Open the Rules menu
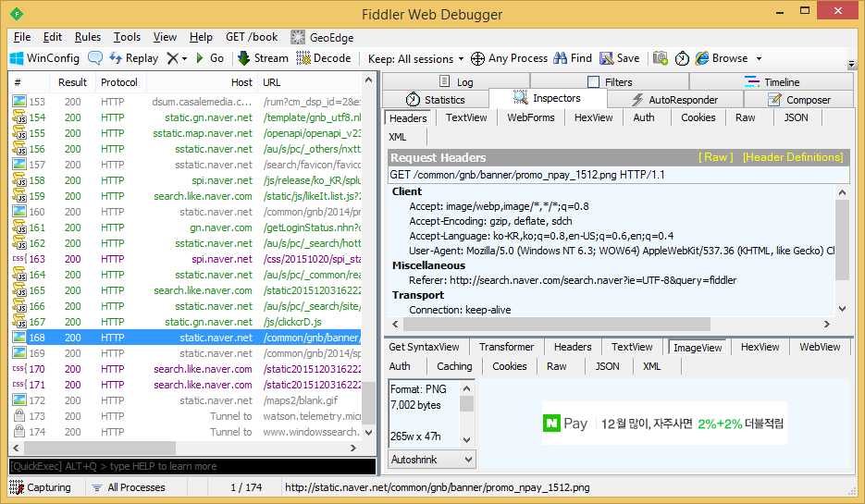Screen dimensions: 865x504 click(x=88, y=37)
